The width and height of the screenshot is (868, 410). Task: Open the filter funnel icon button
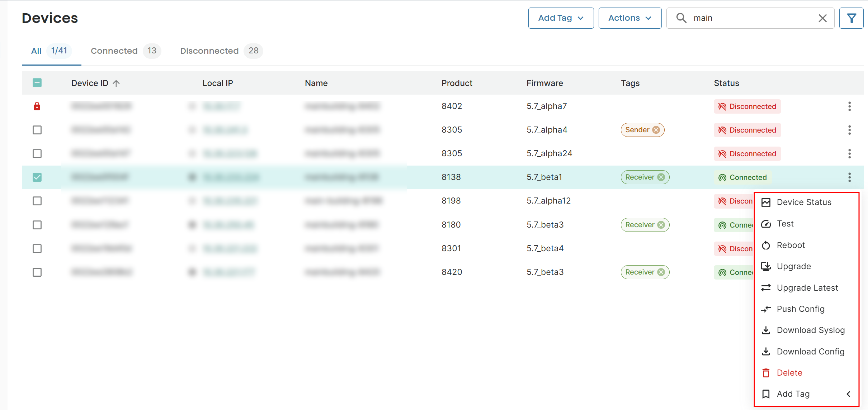852,18
